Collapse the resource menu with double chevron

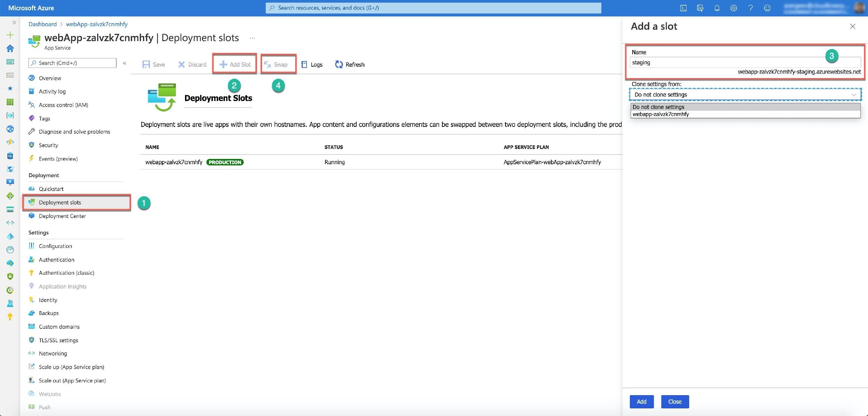point(124,63)
